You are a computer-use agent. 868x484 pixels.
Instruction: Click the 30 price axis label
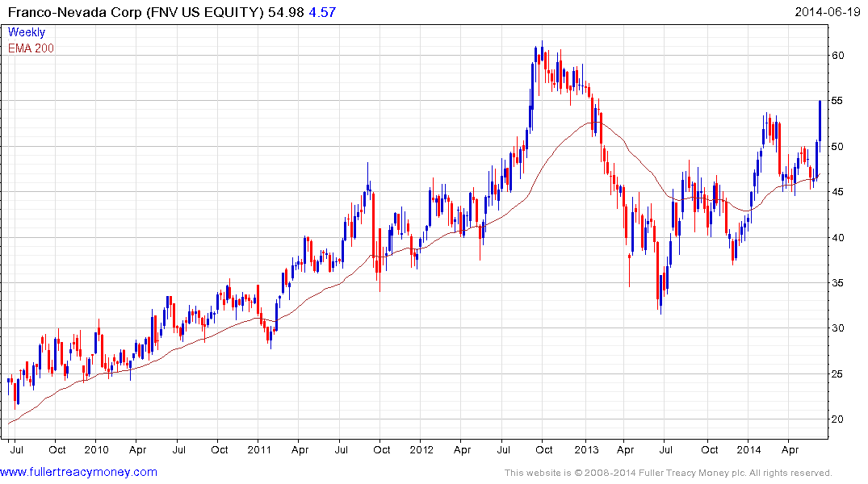point(837,328)
